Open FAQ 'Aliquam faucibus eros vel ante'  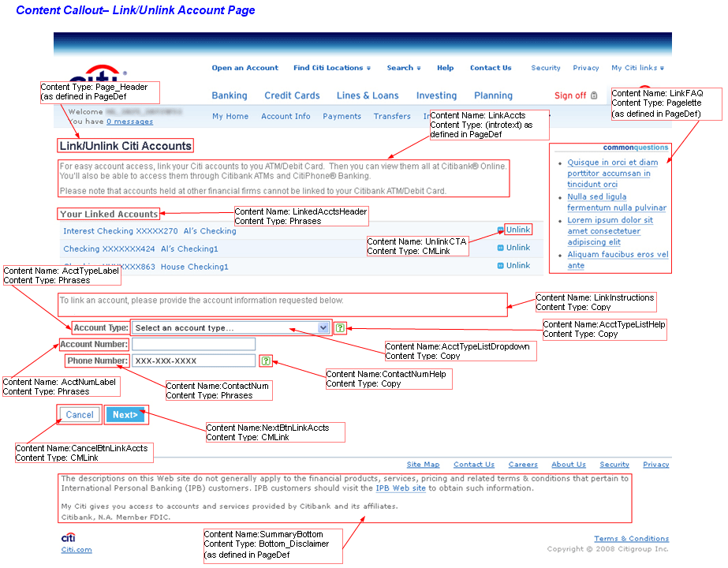pyautogui.click(x=618, y=260)
